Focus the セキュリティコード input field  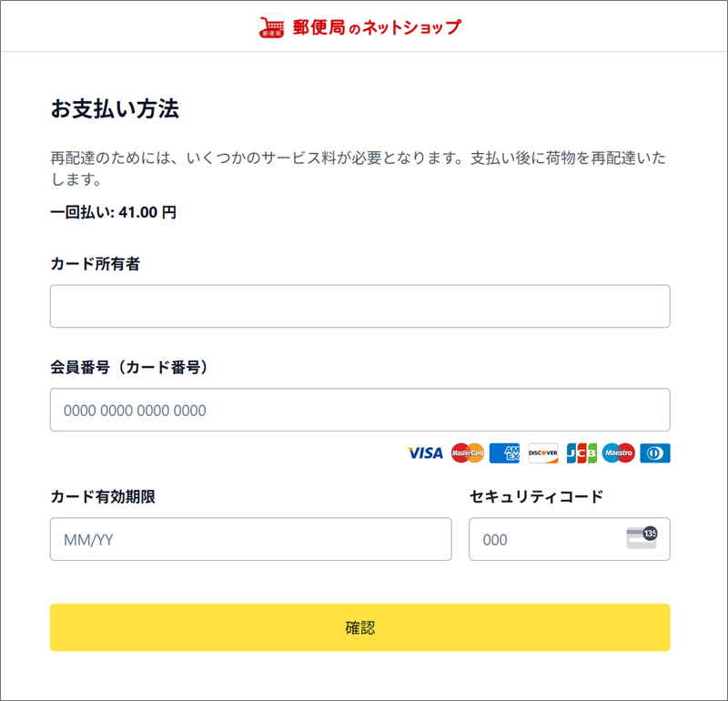570,539
